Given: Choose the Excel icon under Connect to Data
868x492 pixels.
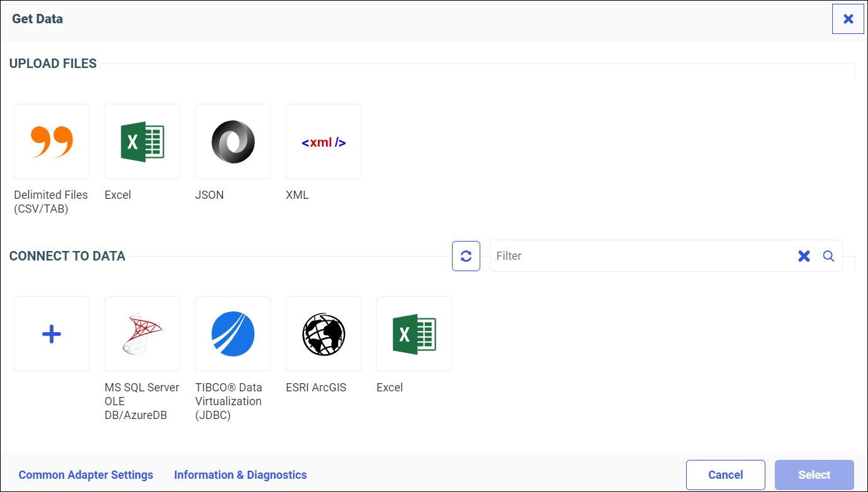Looking at the screenshot, I should (414, 334).
